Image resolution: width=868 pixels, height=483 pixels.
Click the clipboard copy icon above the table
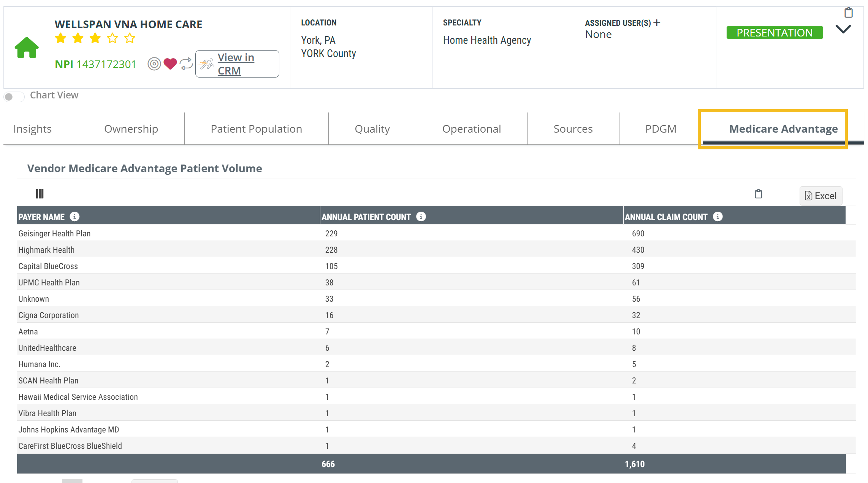758,194
